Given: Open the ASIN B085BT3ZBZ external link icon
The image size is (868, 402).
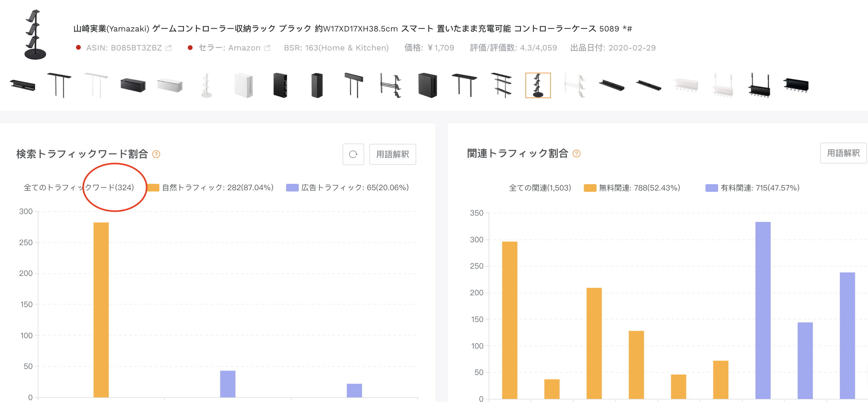Looking at the screenshot, I should point(169,48).
